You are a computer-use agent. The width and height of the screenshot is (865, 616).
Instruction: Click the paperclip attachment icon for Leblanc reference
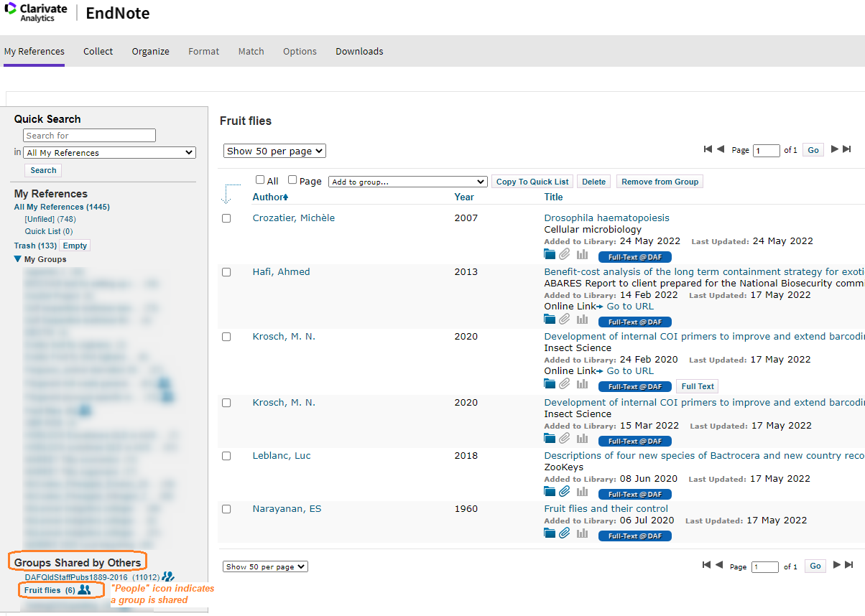coord(565,492)
